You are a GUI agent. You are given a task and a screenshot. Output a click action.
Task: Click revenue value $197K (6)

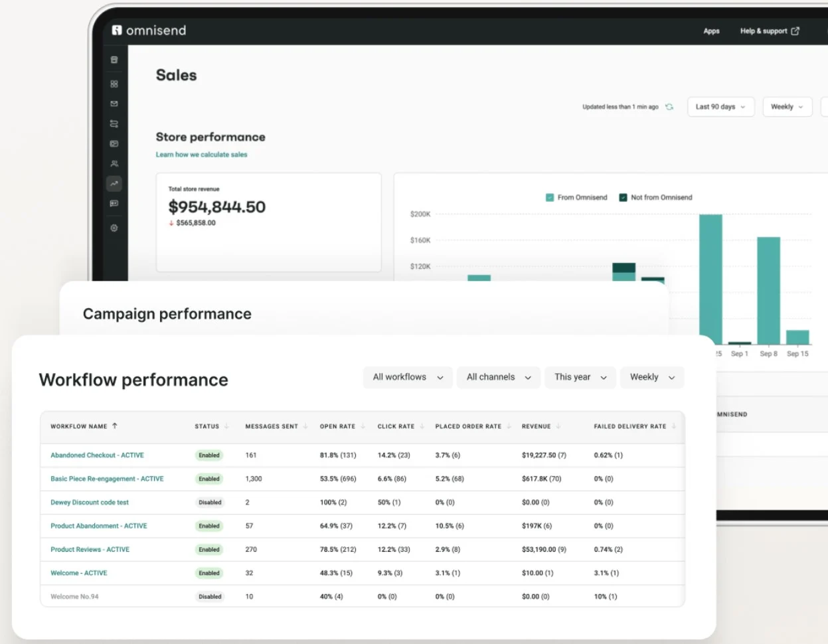coord(537,526)
